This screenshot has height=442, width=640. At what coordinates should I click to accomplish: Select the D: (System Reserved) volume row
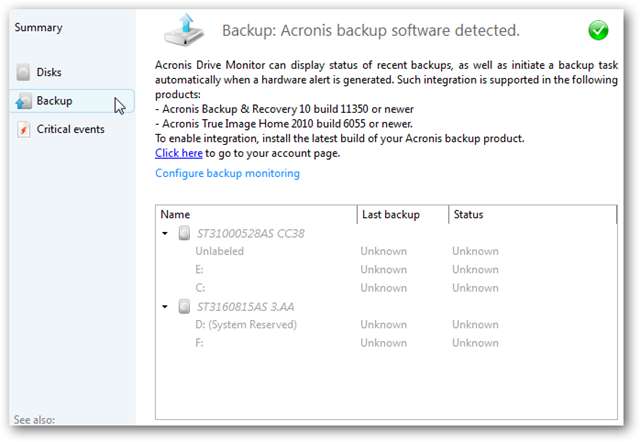tap(246, 324)
